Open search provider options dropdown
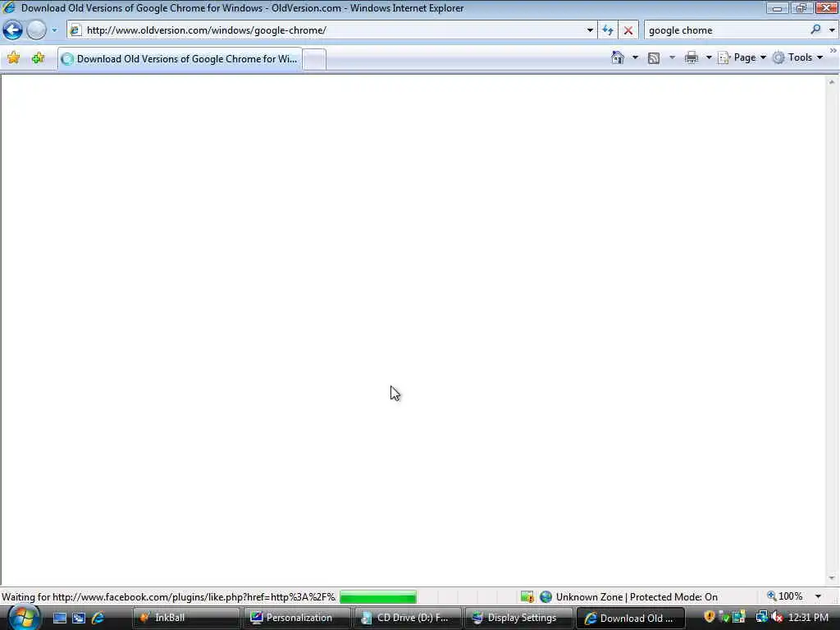This screenshot has height=630, width=840. point(832,30)
